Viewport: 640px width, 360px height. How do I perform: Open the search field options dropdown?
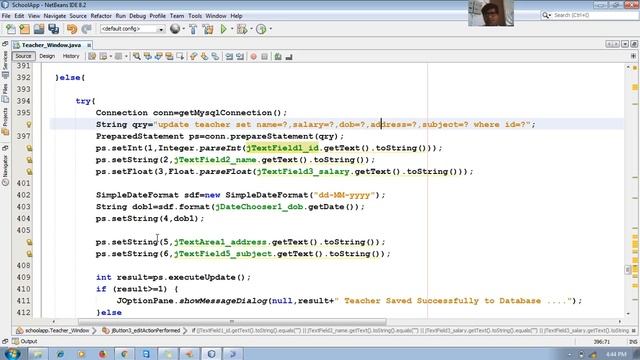[x=547, y=15]
